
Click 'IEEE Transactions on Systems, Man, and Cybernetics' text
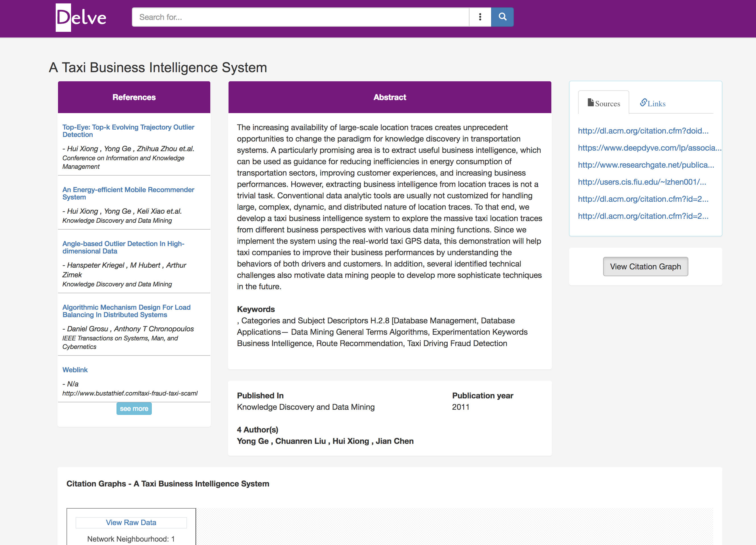pos(120,342)
